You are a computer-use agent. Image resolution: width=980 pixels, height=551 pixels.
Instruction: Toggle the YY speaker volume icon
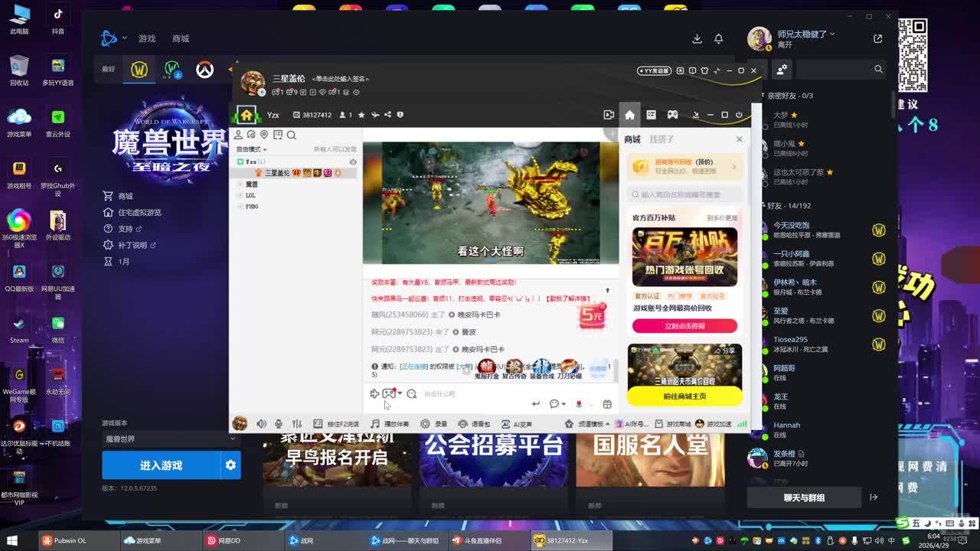point(261,424)
